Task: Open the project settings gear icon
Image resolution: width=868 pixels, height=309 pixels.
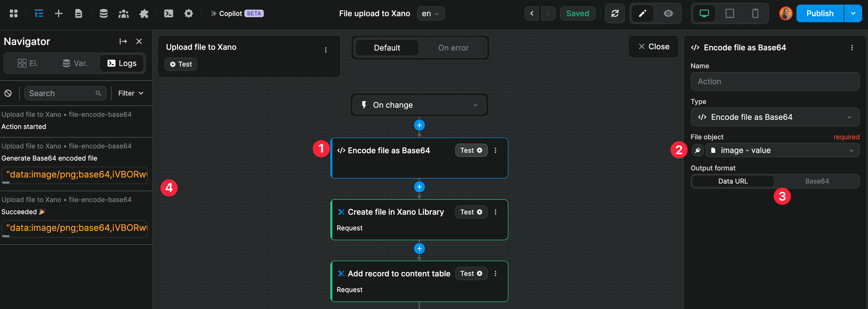Action: pos(189,13)
